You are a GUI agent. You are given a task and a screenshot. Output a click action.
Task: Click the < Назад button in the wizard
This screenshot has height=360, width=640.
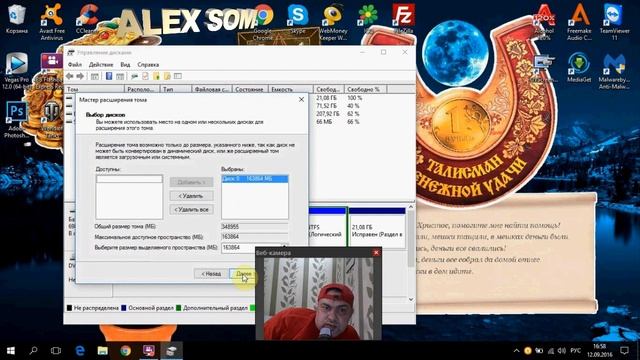click(x=211, y=273)
